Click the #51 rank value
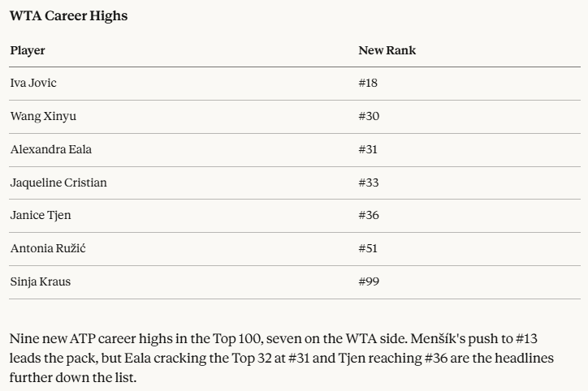 [x=368, y=248]
